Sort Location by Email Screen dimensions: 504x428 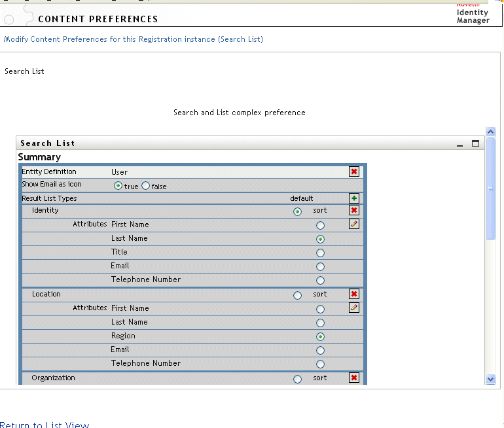320,350
